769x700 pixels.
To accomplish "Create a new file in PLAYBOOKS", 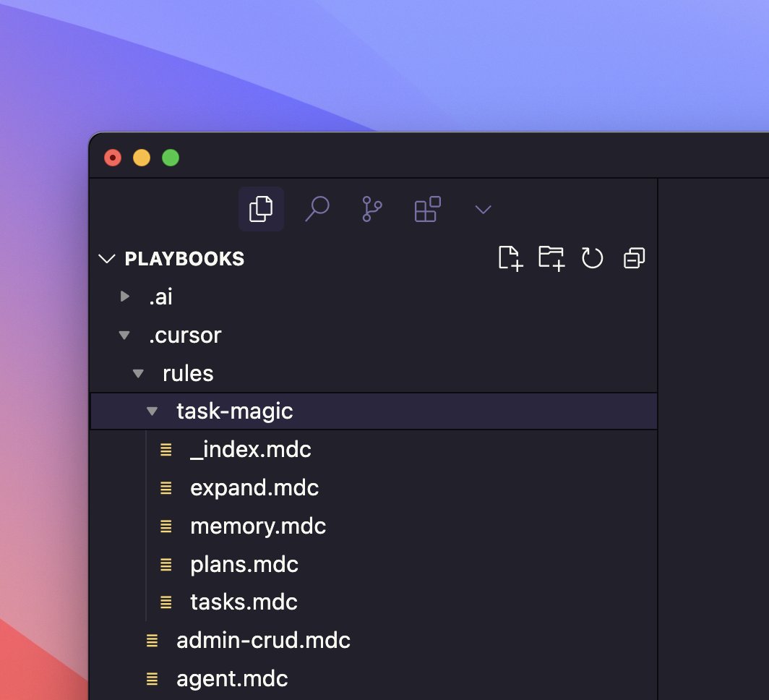I will click(x=510, y=258).
